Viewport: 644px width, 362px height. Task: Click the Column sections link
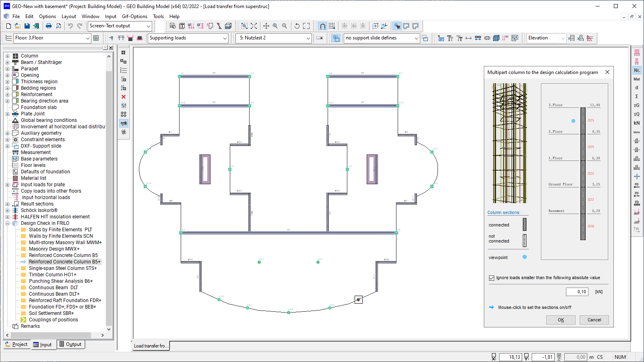click(504, 212)
